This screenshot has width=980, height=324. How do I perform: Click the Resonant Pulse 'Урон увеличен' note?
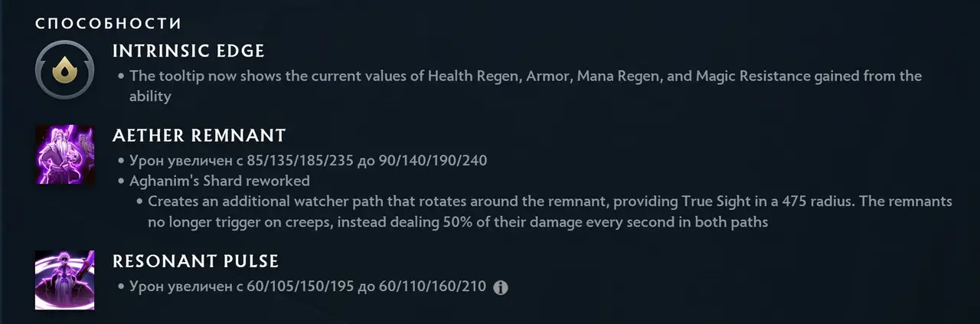click(308, 287)
